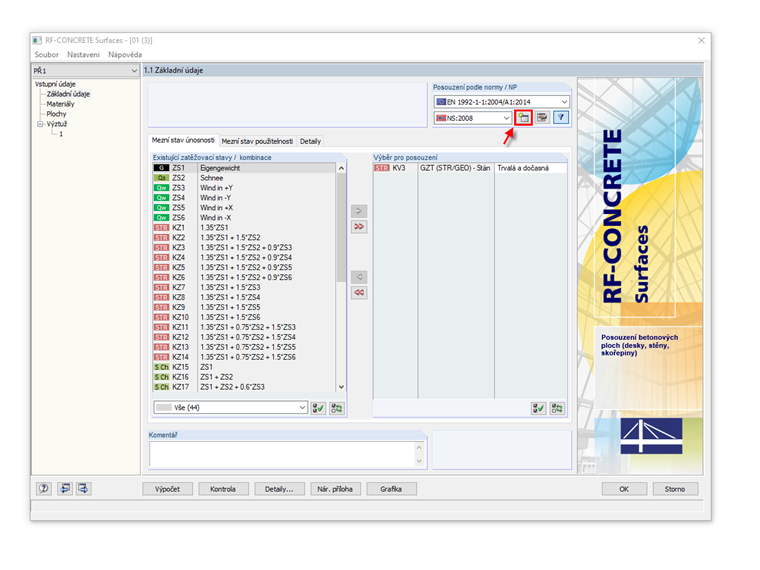The image size is (760, 570).
Task: Select KZ15 ZS1 row
Action: (x=244, y=367)
